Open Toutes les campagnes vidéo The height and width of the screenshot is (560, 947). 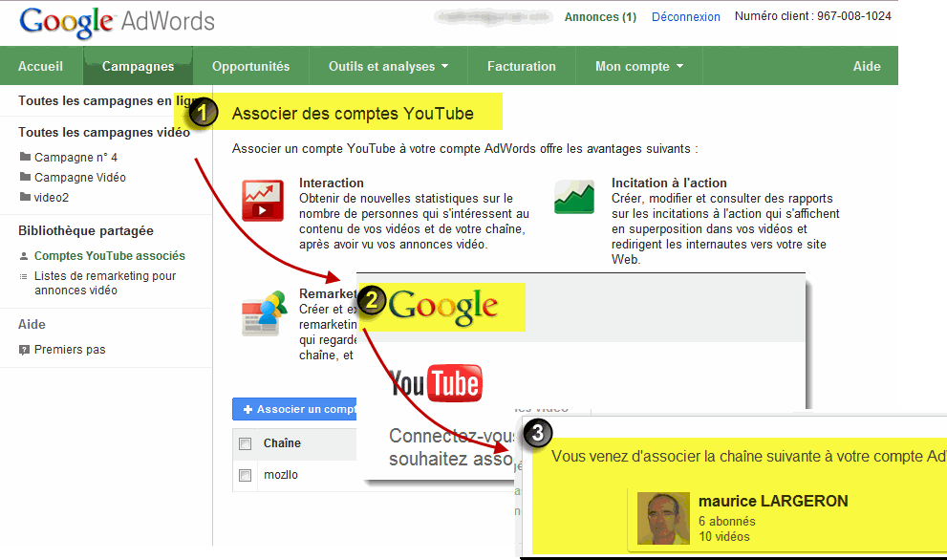click(x=104, y=132)
